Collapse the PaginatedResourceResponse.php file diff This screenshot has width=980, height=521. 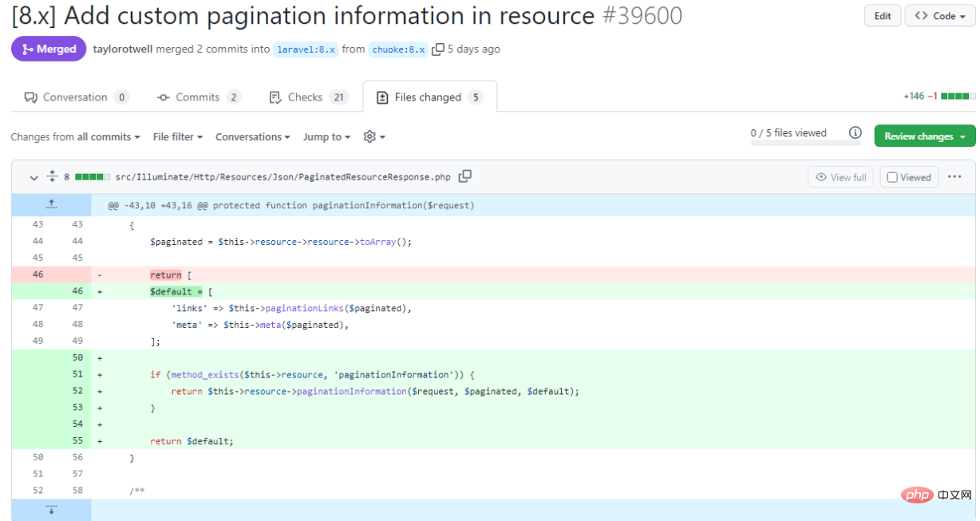point(34,177)
